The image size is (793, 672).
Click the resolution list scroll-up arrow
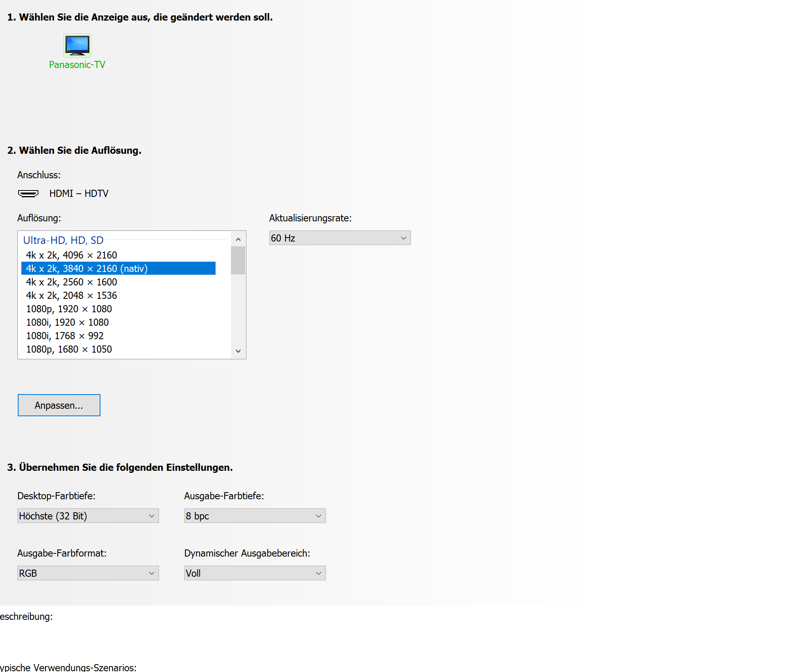[x=238, y=239]
